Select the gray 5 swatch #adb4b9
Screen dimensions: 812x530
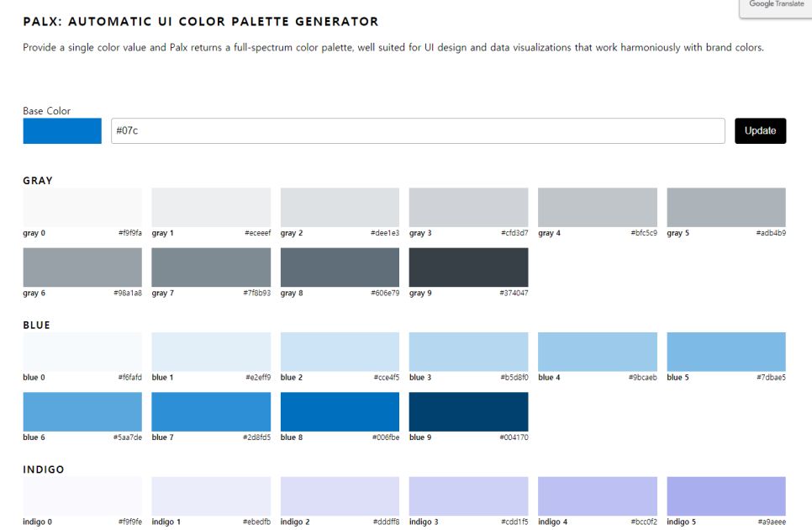coord(726,207)
